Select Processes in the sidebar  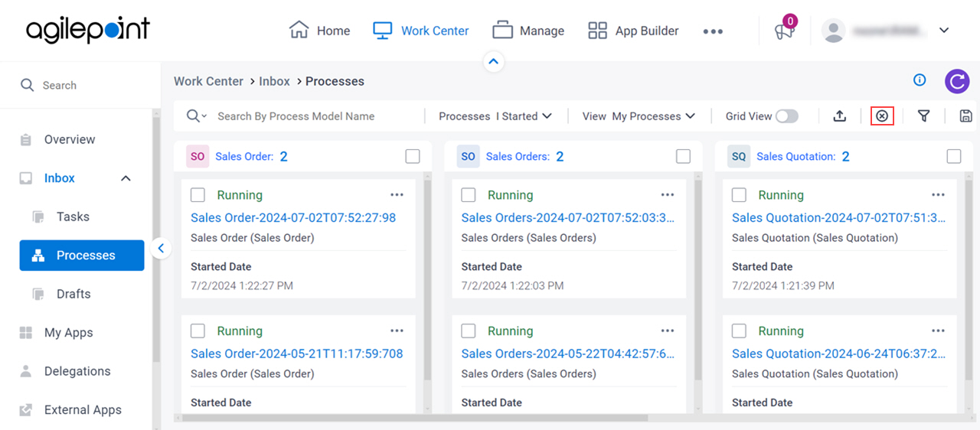click(x=82, y=256)
